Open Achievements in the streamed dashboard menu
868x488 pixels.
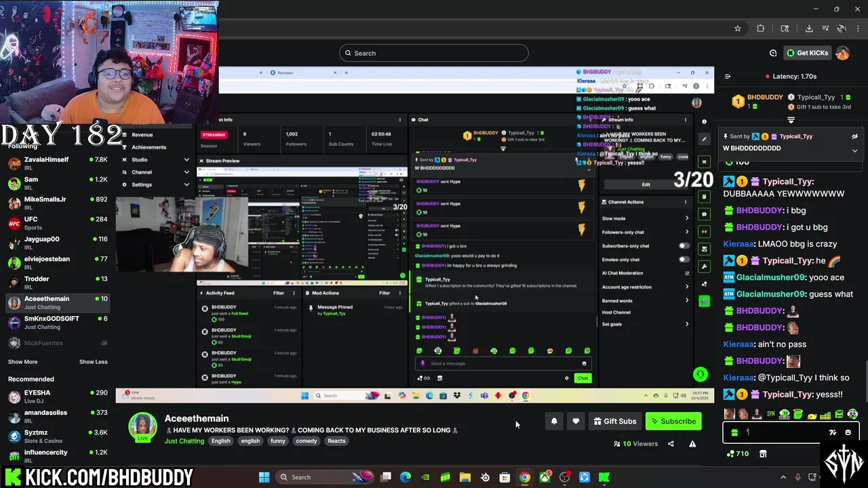pos(149,147)
